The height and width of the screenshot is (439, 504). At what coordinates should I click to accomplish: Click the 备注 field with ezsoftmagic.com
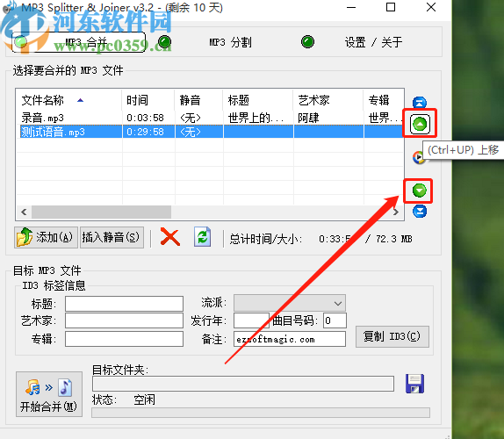(290, 339)
